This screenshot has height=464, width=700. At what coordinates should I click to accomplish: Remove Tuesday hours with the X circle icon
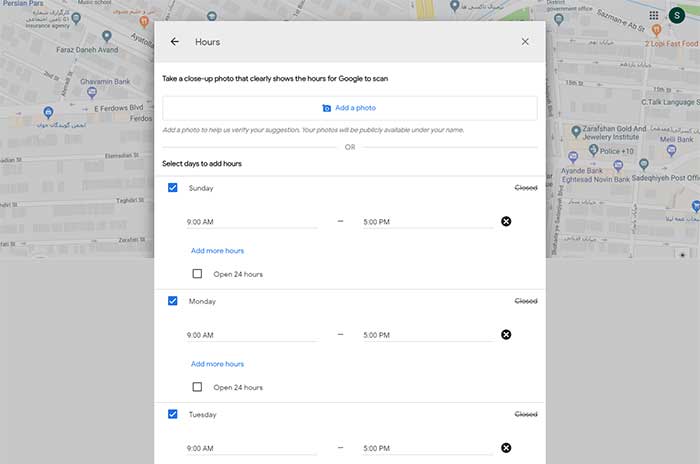(x=506, y=448)
